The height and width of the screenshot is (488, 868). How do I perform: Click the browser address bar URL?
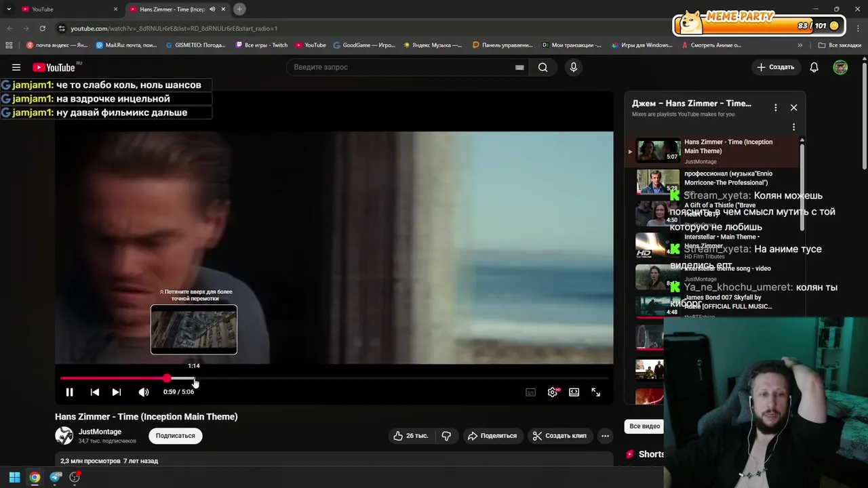tap(174, 28)
